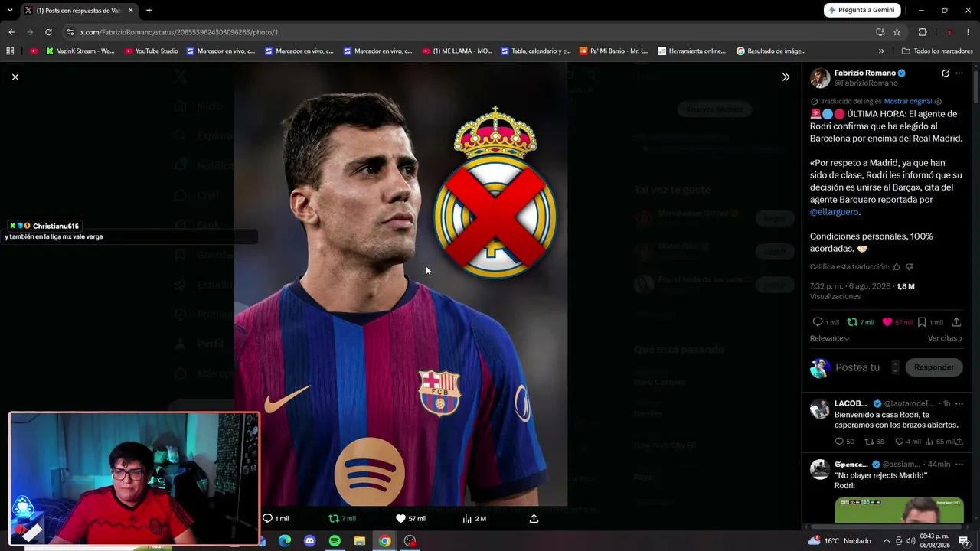This screenshot has height=551, width=980.
Task: Reply to LACOB's comment with 50 replies
Action: tap(844, 442)
